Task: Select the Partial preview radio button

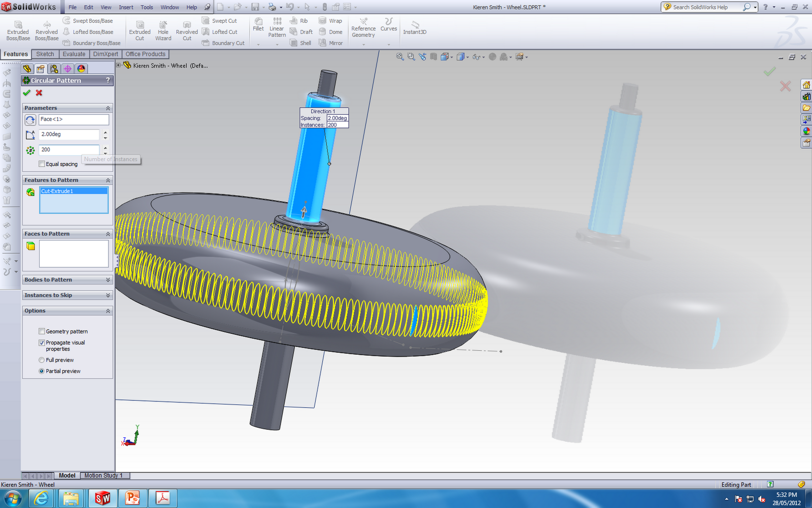Action: pos(42,371)
